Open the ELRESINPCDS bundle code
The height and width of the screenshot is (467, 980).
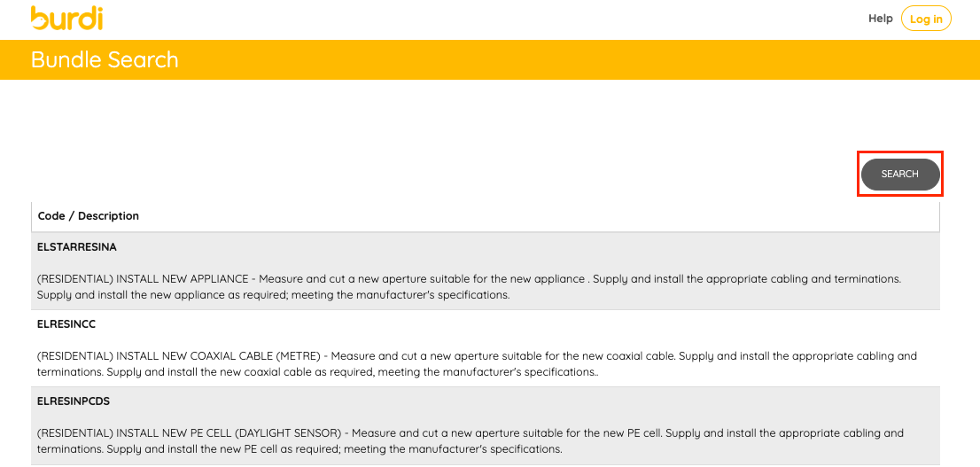[74, 401]
